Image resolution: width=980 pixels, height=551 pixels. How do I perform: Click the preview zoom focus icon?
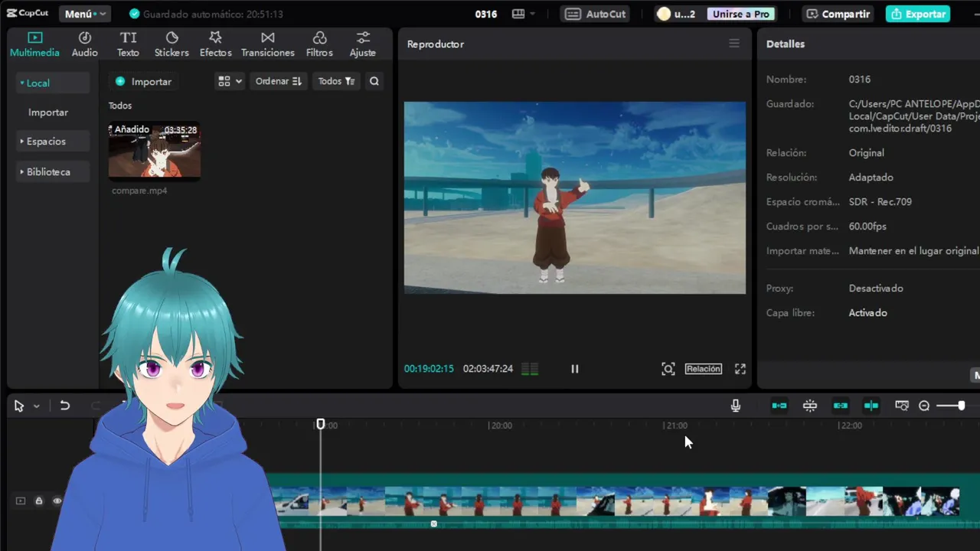pos(668,369)
